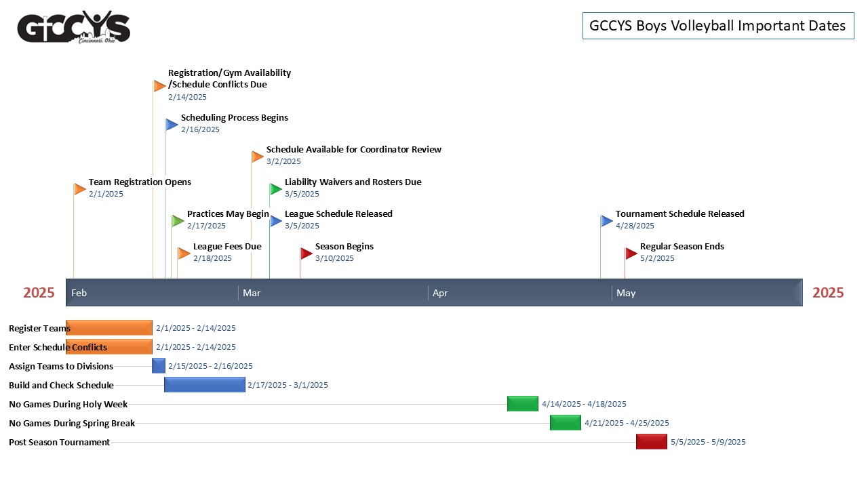
Task: Select the blue Scheduling Process Begins flag
Action: (x=172, y=125)
